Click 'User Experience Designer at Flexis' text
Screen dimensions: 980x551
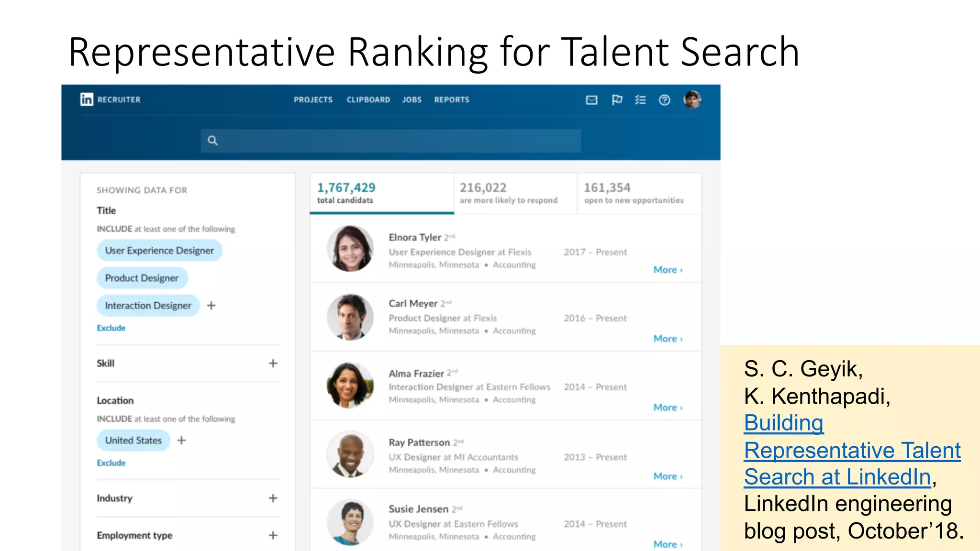[460, 252]
